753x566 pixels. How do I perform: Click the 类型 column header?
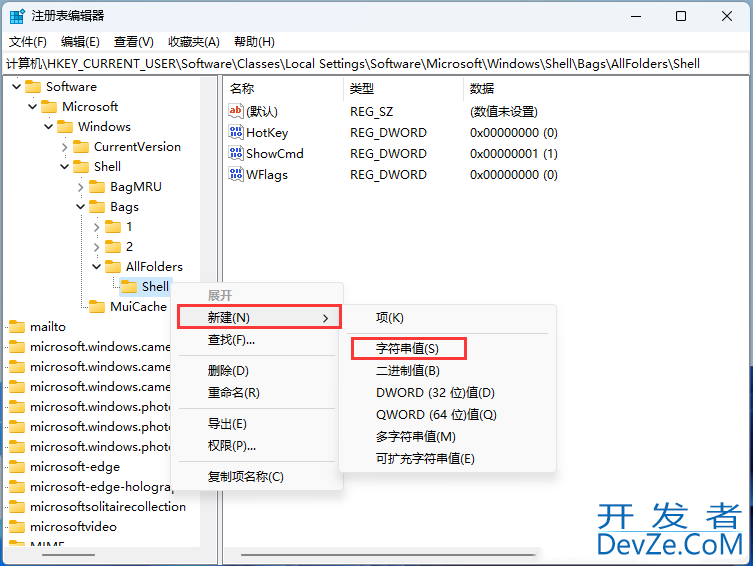(404, 88)
